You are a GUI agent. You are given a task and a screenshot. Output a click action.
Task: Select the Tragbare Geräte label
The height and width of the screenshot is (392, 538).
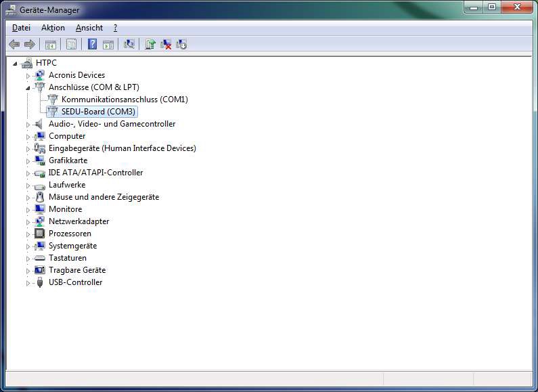click(77, 270)
